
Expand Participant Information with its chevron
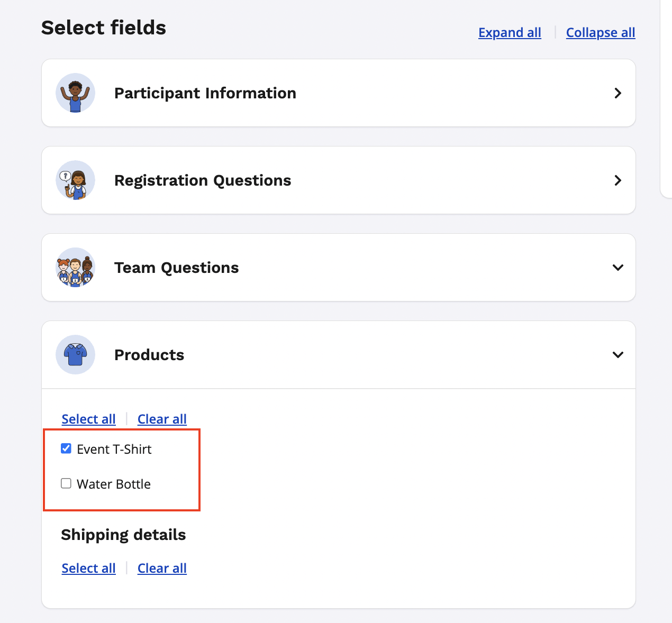click(x=617, y=93)
